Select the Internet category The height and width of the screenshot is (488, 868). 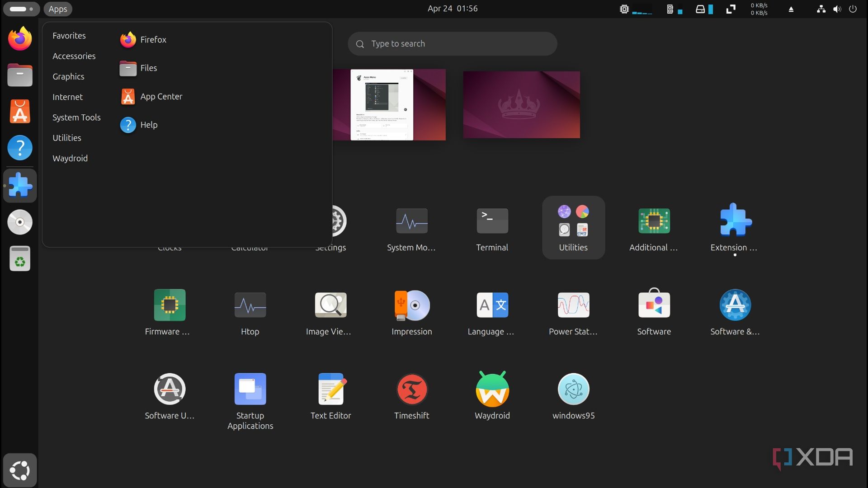coord(67,97)
